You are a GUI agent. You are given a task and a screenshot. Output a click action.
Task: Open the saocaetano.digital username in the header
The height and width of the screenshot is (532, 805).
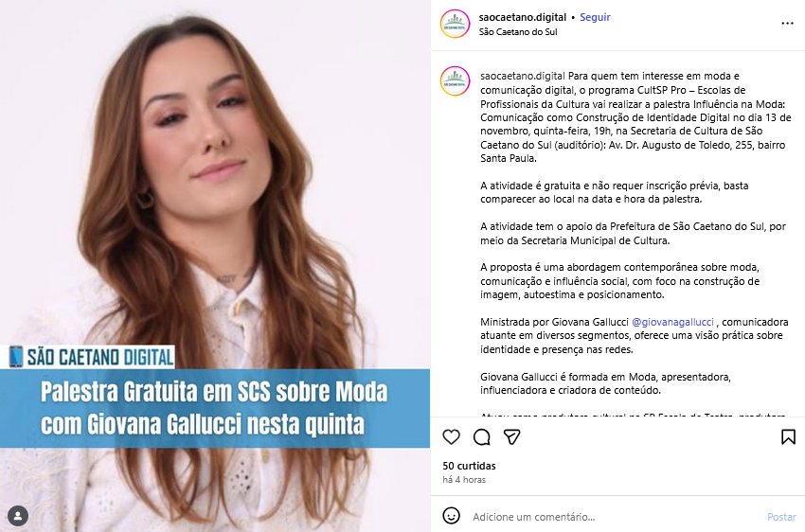click(522, 17)
